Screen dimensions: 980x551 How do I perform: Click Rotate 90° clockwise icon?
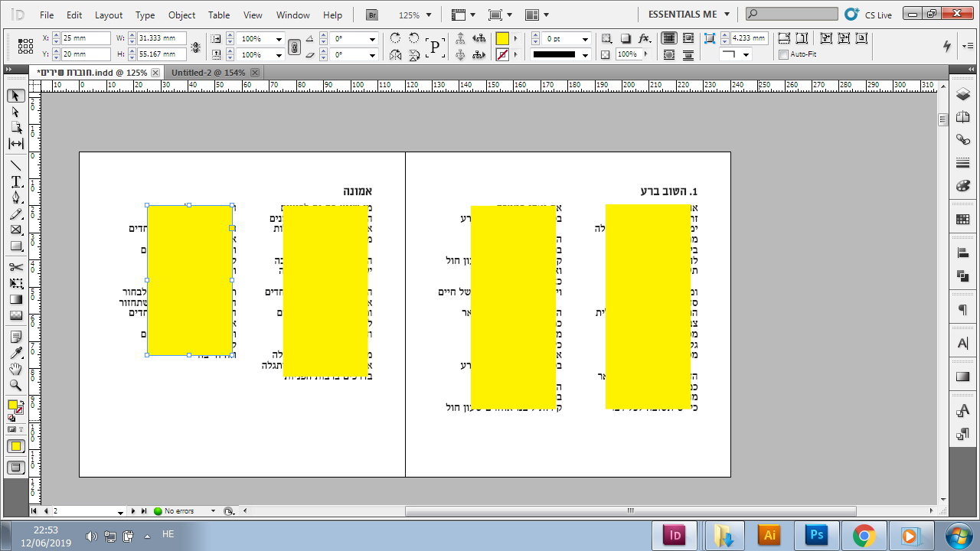395,38
